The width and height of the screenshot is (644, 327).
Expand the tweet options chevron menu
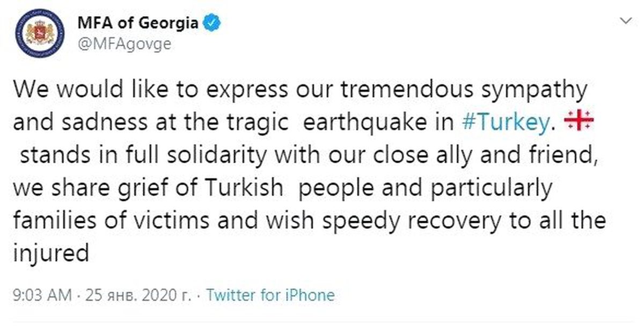point(626,21)
